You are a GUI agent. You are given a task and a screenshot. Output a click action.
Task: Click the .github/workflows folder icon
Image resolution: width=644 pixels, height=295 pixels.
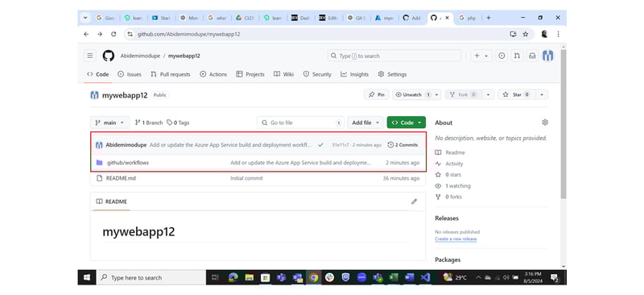coord(99,163)
